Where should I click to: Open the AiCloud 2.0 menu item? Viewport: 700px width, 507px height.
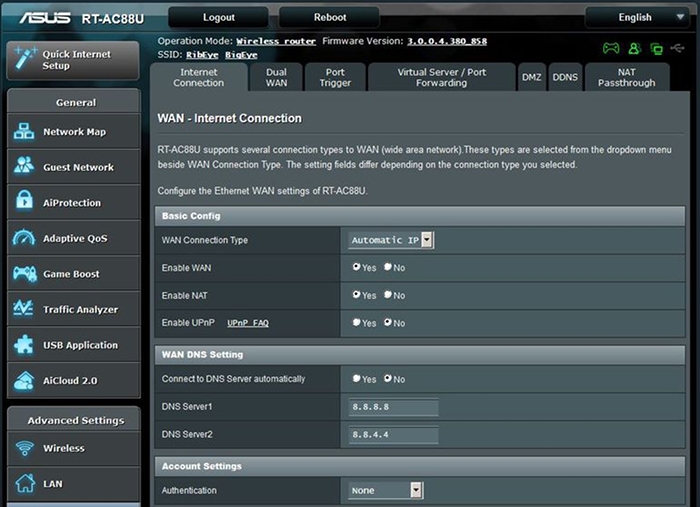[x=74, y=380]
